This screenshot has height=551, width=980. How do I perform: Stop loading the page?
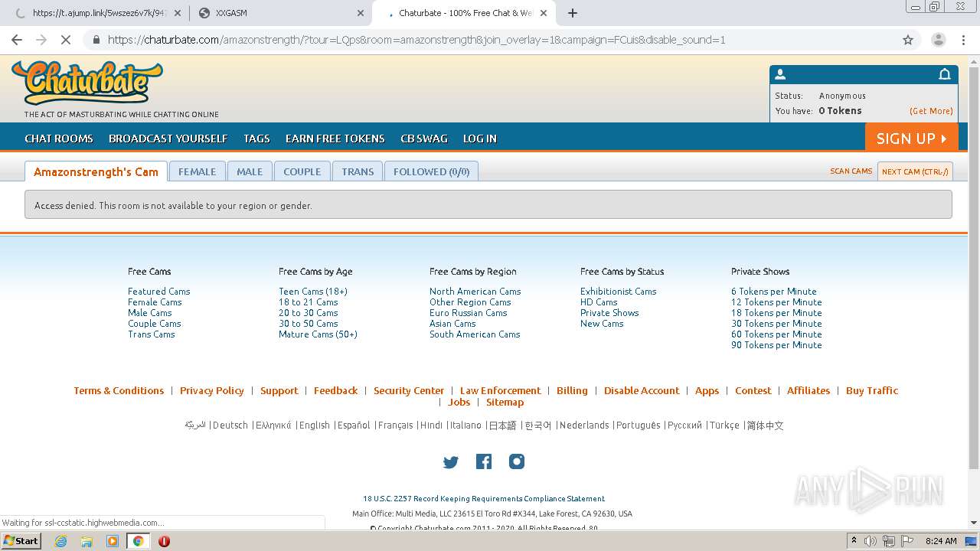pyautogui.click(x=66, y=40)
